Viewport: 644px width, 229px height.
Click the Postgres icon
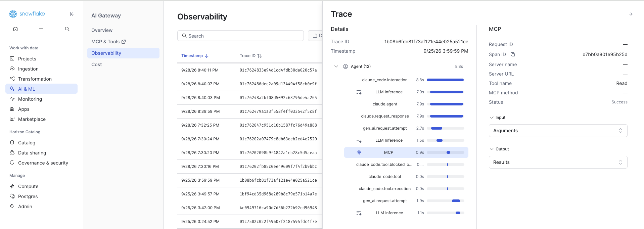(x=12, y=196)
